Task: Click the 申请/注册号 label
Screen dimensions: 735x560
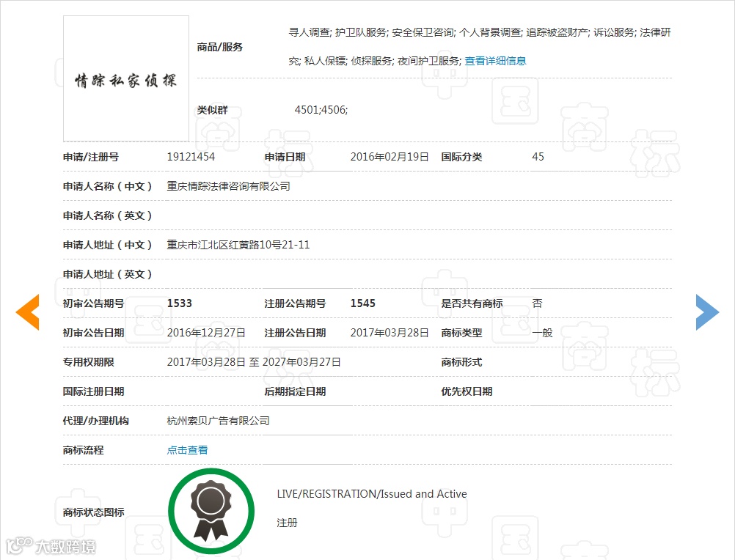Action: (x=90, y=157)
